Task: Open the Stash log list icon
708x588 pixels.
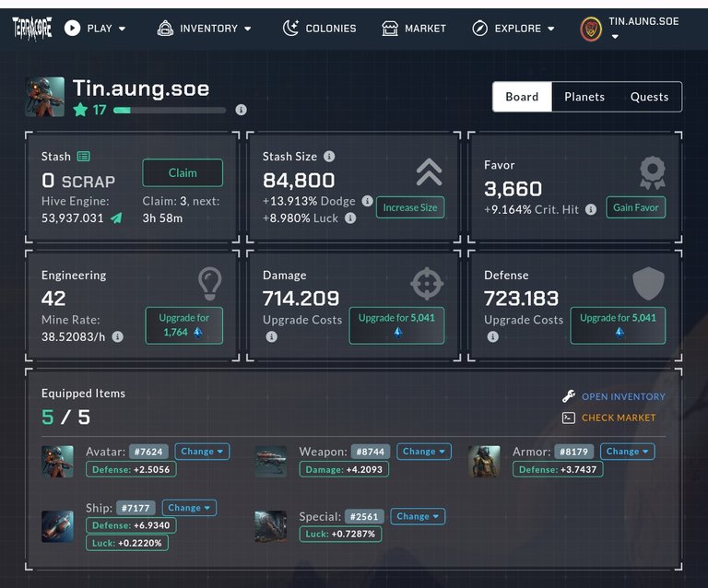Action: pyautogui.click(x=84, y=156)
